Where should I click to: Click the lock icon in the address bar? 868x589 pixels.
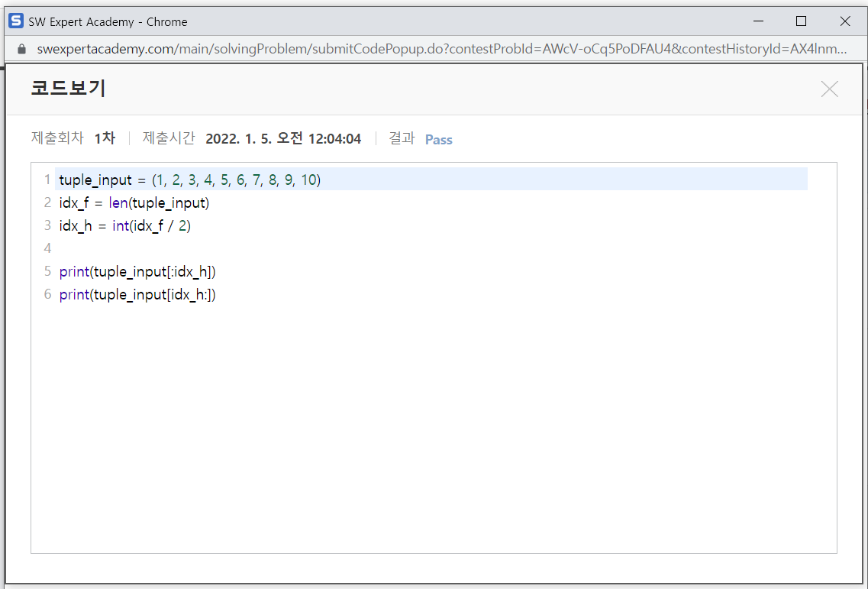[x=21, y=49]
